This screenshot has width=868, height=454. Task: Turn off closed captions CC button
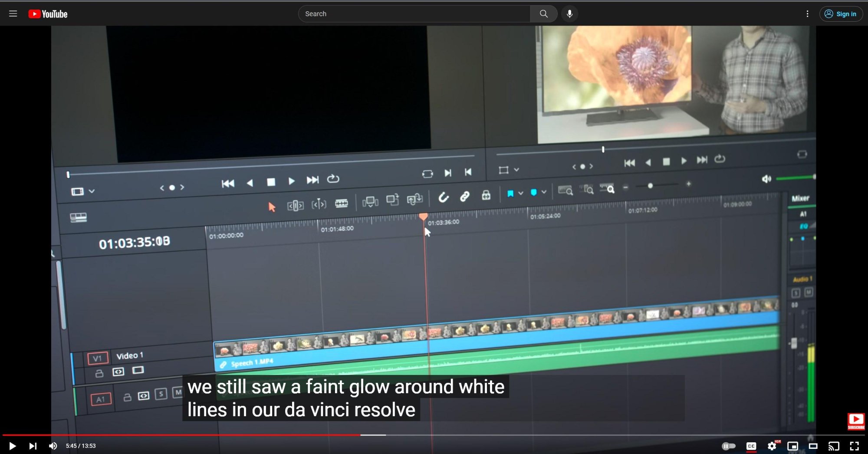(751, 446)
